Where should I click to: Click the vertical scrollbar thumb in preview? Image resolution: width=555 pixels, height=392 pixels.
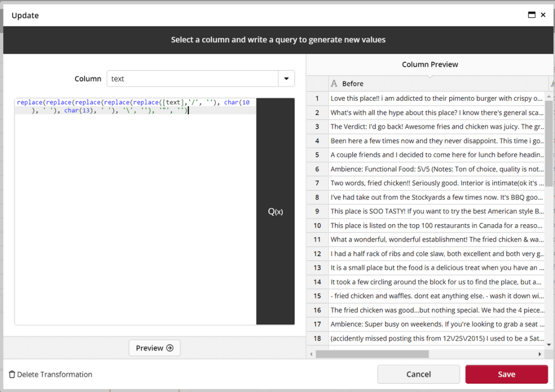(549, 143)
